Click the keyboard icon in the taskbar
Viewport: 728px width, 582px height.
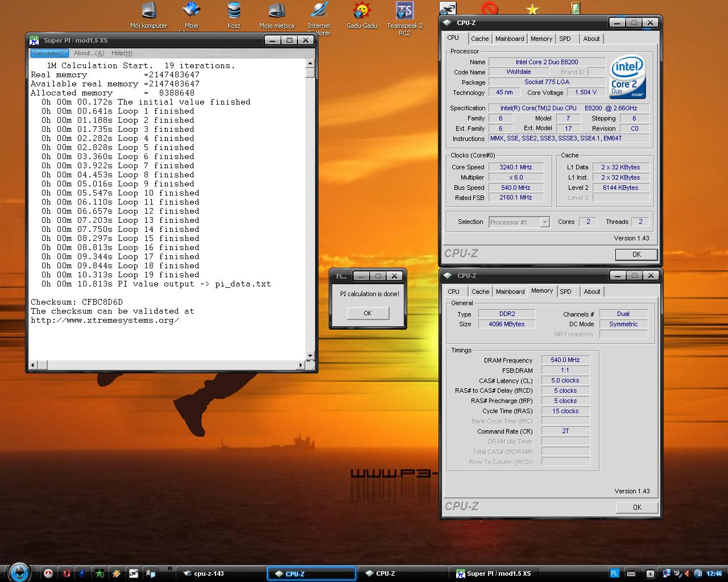click(631, 574)
